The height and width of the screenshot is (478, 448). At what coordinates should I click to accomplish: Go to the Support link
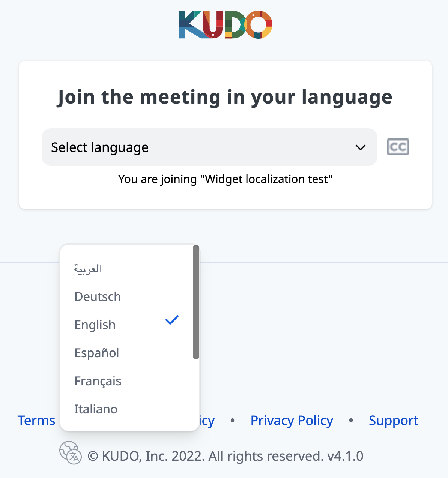point(393,421)
